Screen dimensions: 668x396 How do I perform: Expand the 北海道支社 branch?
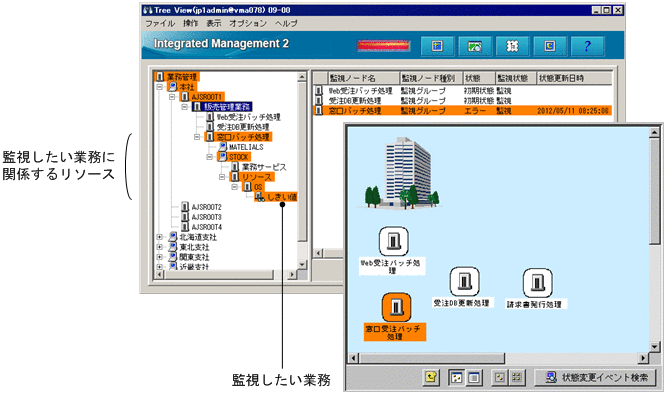tap(160, 237)
